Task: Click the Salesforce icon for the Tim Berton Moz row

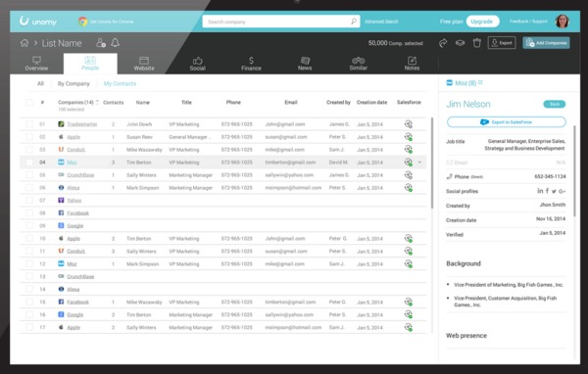Action: tap(409, 163)
